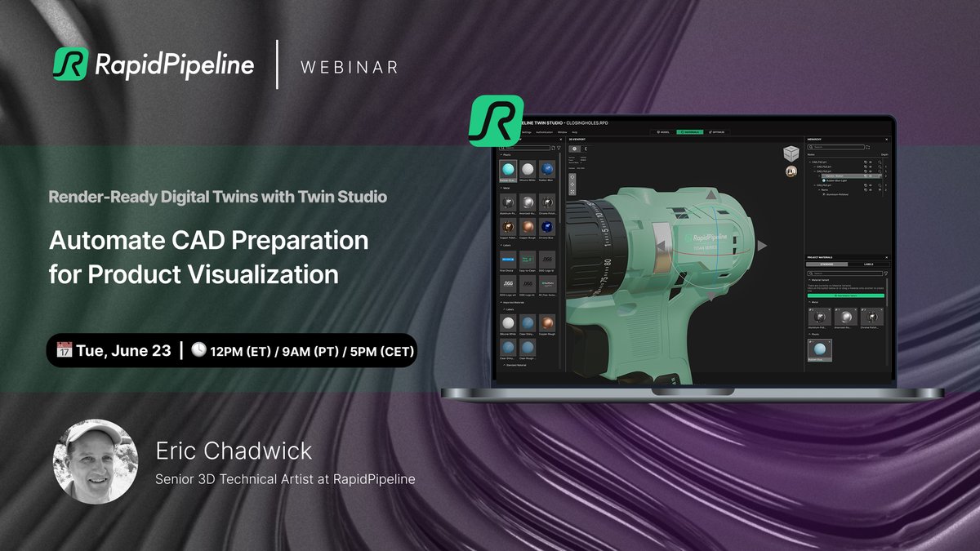Collapse the Plastic group in material library
The height and width of the screenshot is (551, 980).
[501, 155]
